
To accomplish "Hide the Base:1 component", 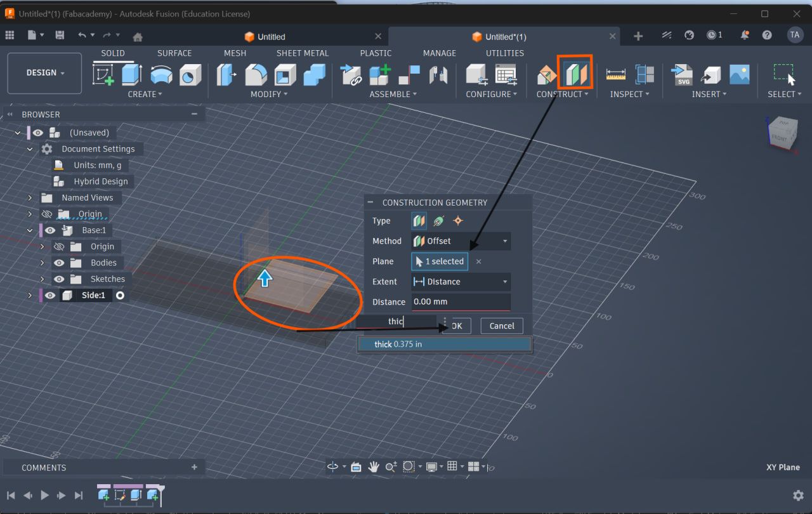I will tap(50, 230).
